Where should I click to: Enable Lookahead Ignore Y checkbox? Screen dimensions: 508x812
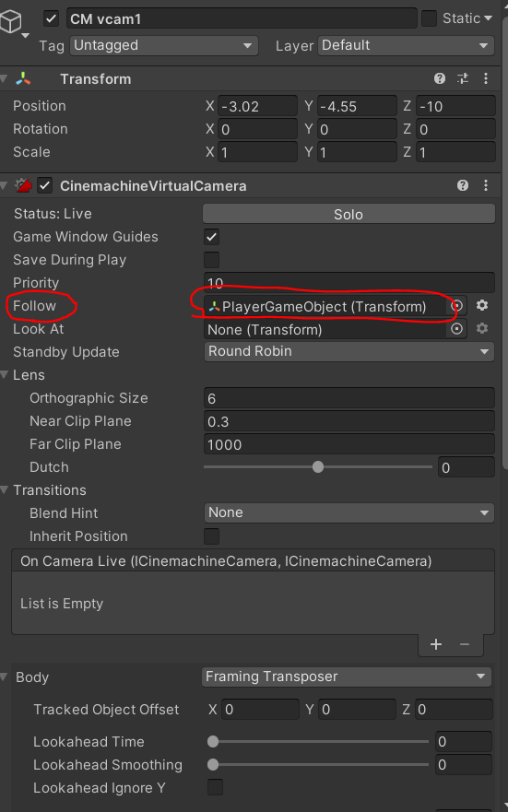point(215,788)
